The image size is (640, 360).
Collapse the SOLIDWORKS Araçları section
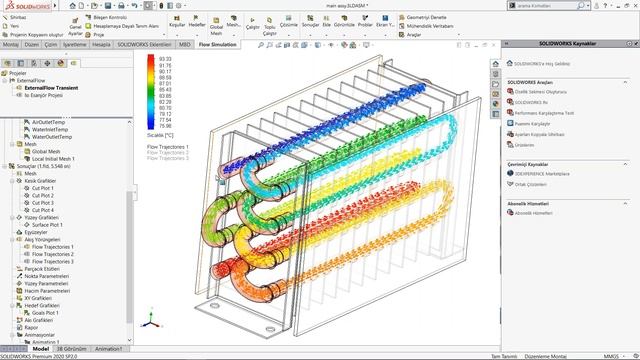point(625,82)
